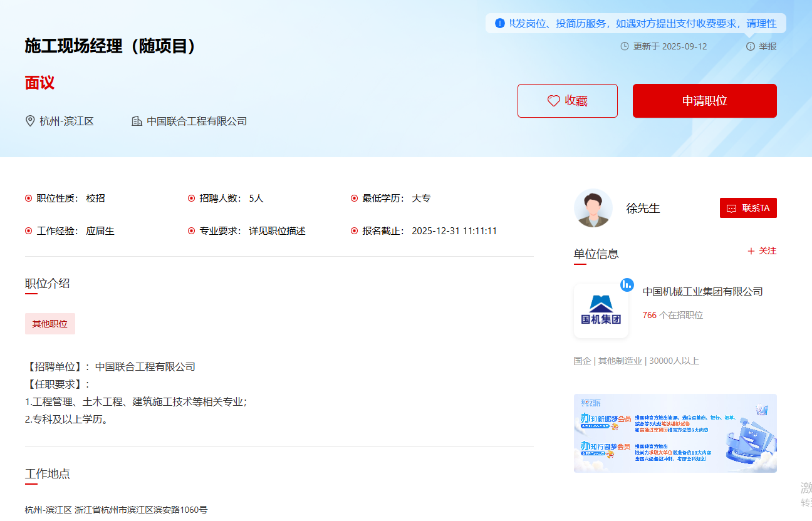The image size is (812, 521).
Task: Apply using the 申请职位 button
Action: [x=705, y=101]
